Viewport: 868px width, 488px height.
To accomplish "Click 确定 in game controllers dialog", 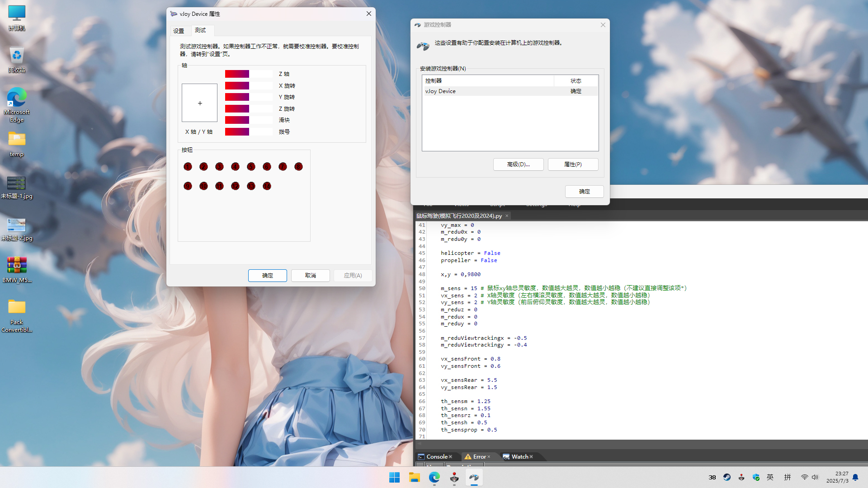I will 585,192.
